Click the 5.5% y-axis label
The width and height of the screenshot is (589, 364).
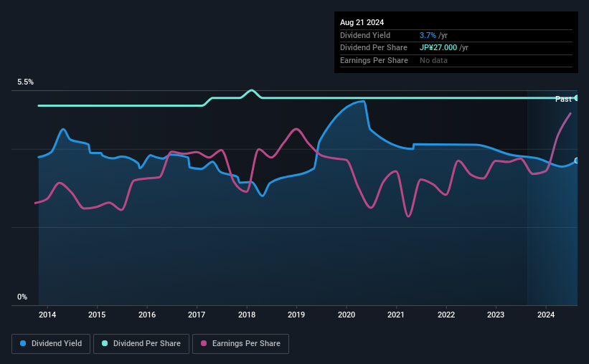(26, 82)
